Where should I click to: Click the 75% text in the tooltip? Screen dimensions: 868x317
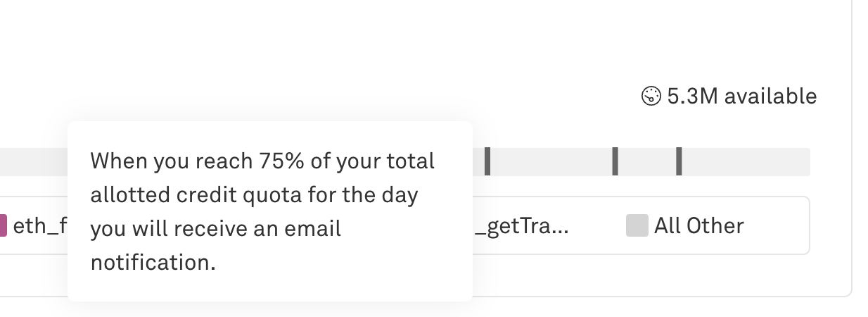(281, 161)
